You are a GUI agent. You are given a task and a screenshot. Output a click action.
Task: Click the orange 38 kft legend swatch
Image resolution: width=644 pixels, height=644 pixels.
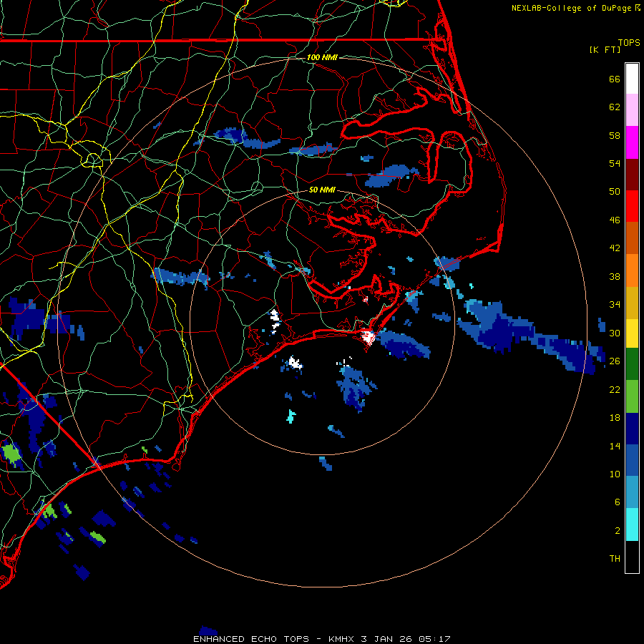pos(632,270)
